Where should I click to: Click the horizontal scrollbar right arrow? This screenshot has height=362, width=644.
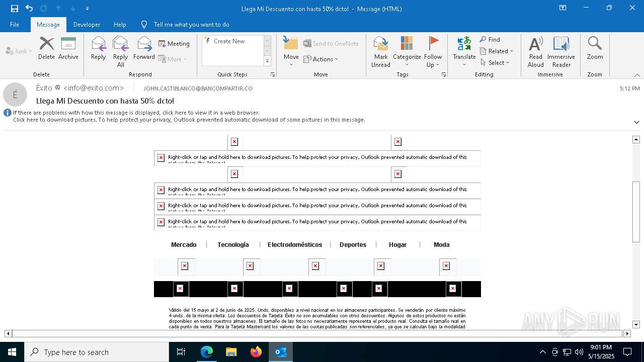tap(627, 333)
